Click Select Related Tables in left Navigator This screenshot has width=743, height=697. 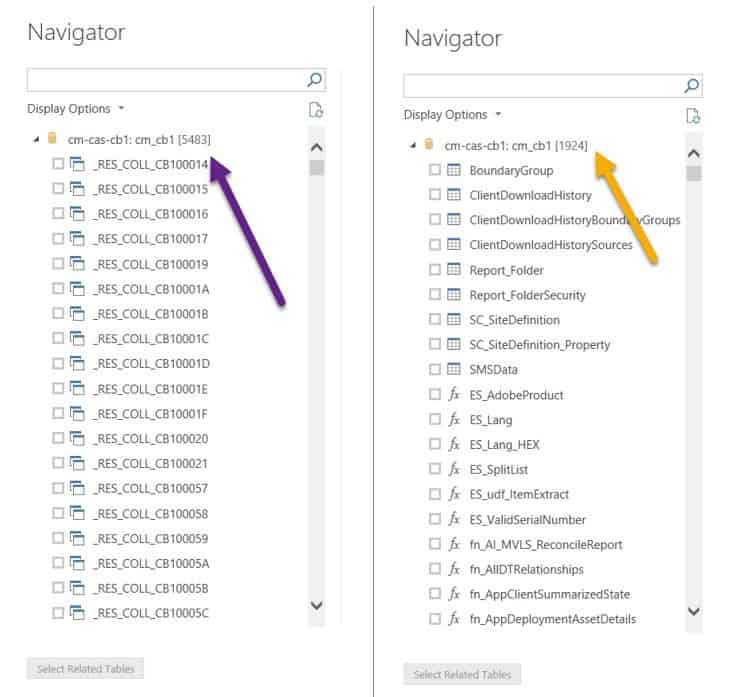pyautogui.click(x=85, y=668)
